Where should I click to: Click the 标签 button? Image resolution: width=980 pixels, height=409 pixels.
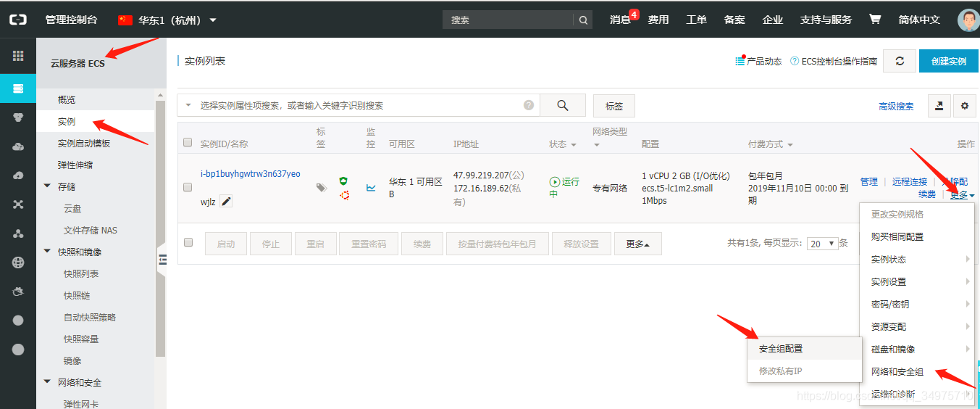tap(614, 106)
